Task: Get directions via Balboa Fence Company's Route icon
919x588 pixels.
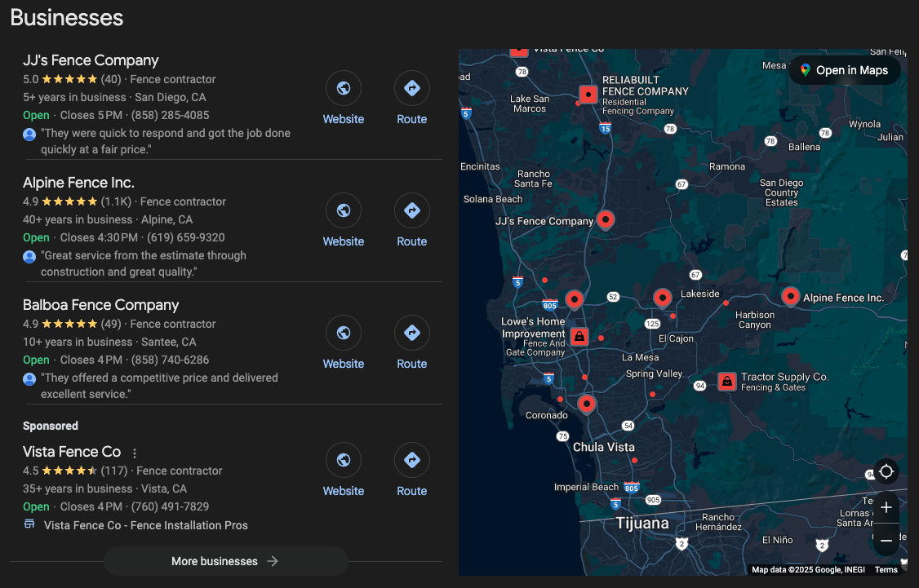Action: [411, 332]
